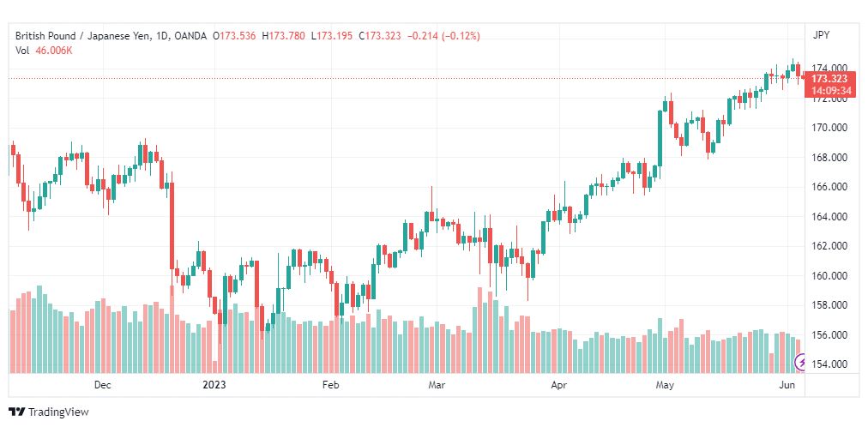This screenshot has width=868, height=427.
Task: Click the close value C173.323 in header
Action: (380, 36)
